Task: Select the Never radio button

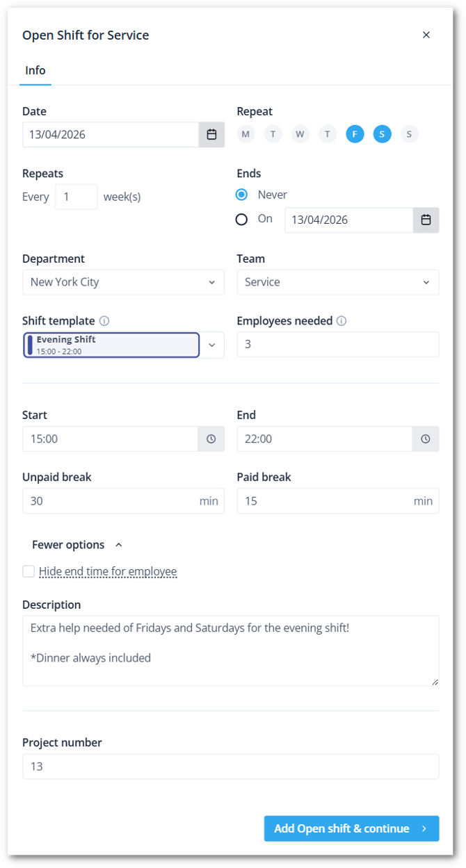Action: tap(241, 195)
